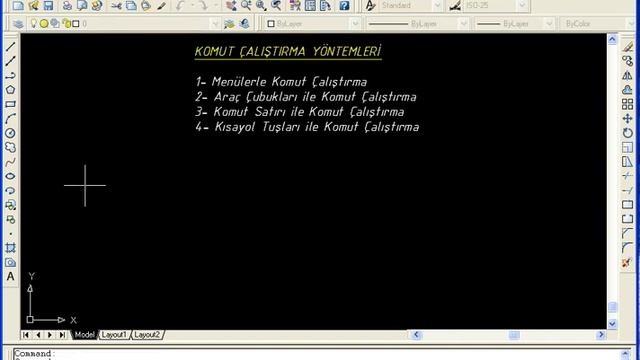Click the drawing vertical scrollbar up arrow

[x=612, y=39]
